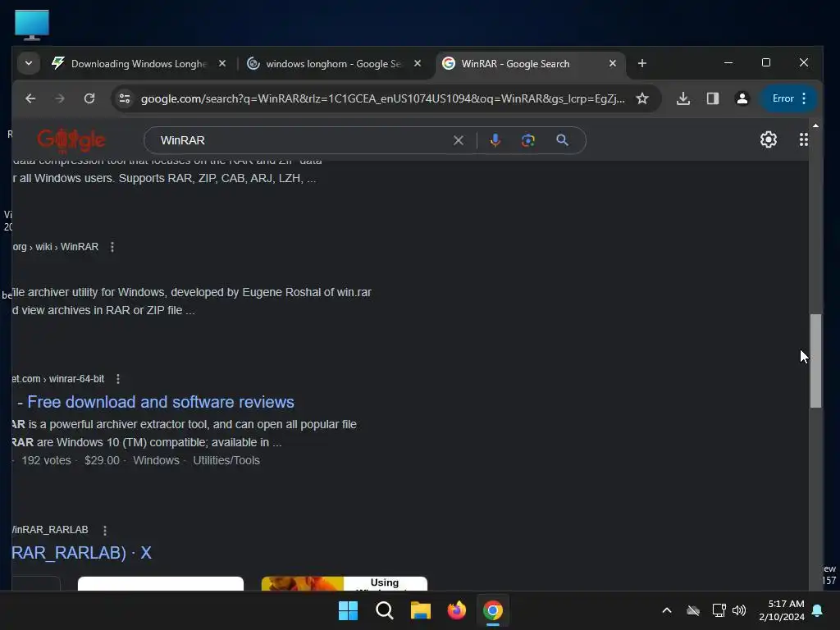Clear the search query with X
The height and width of the screenshot is (630, 840).
(x=459, y=140)
